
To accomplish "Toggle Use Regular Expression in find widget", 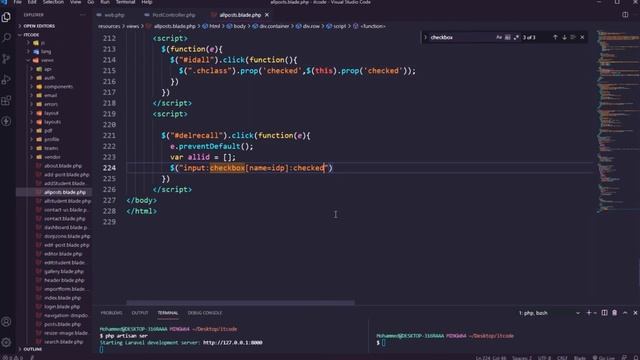I will pos(516,37).
